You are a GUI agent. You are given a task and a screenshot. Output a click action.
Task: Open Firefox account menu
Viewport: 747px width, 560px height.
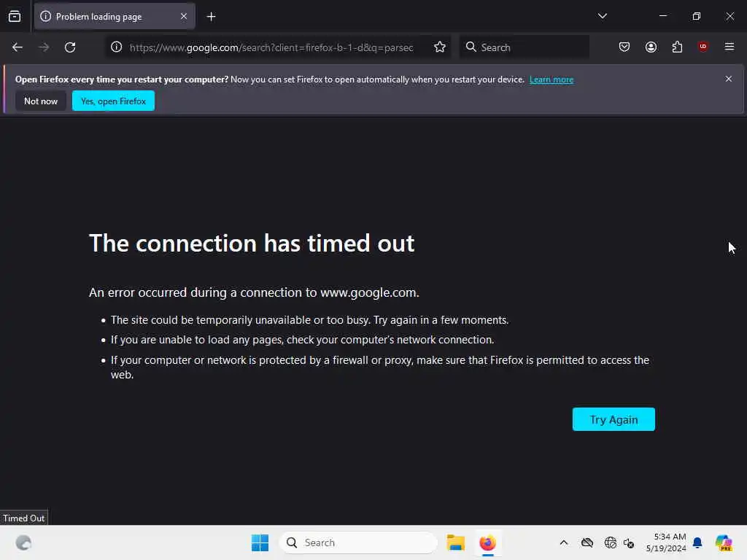tap(651, 47)
